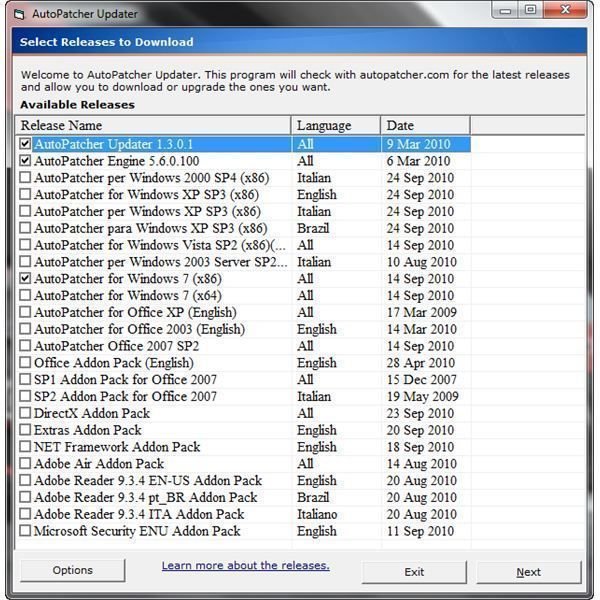This screenshot has height=600, width=600.
Task: Click the 11 Sep 2010 date cell
Action: click(420, 532)
